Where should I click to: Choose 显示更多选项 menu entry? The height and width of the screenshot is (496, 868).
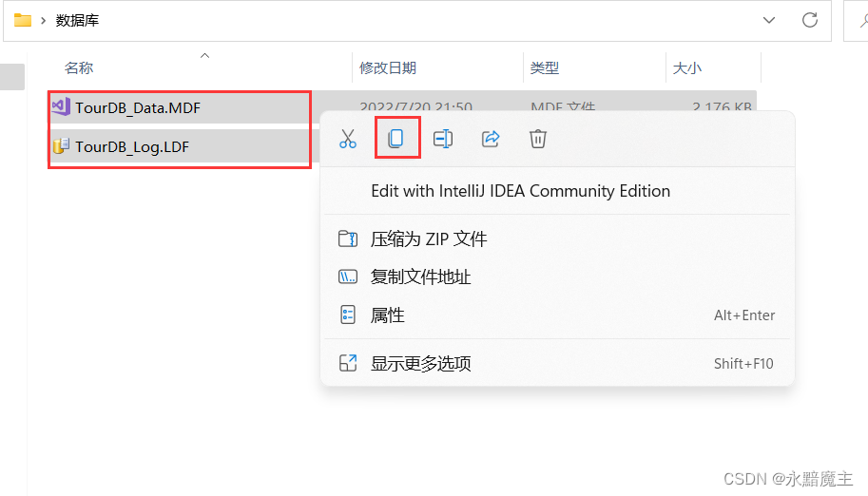557,363
